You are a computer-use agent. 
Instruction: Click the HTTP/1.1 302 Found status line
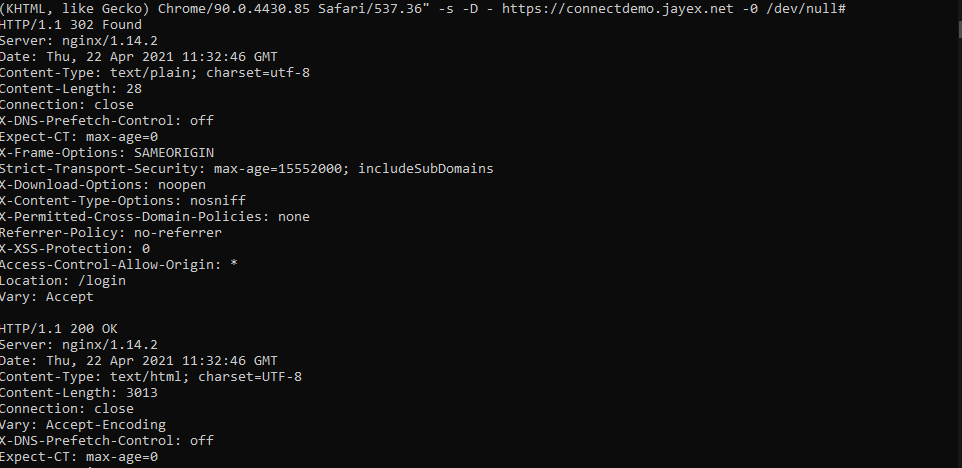(71, 25)
